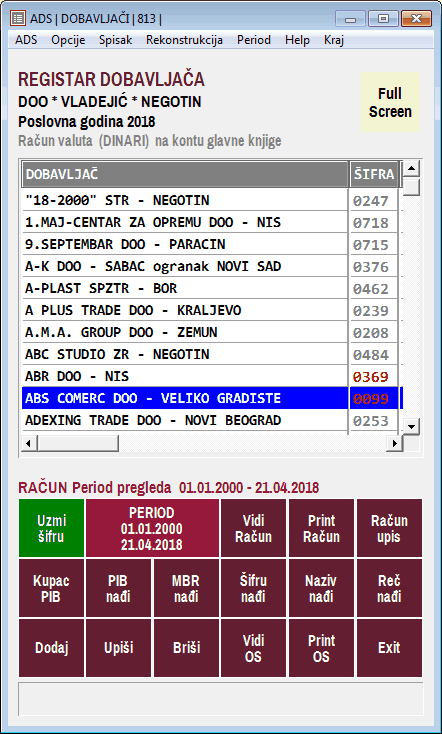The width and height of the screenshot is (442, 734).
Task: Click the Upiši button
Action: pos(118,648)
